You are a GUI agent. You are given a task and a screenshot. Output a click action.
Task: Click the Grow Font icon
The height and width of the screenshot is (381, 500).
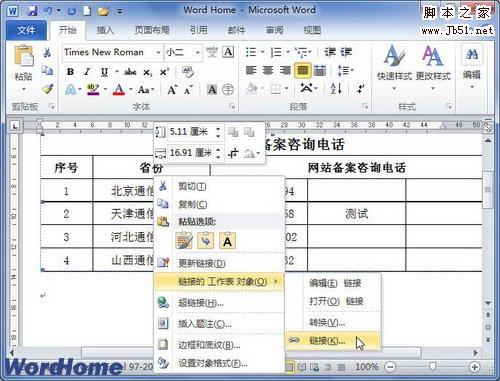coord(172,89)
